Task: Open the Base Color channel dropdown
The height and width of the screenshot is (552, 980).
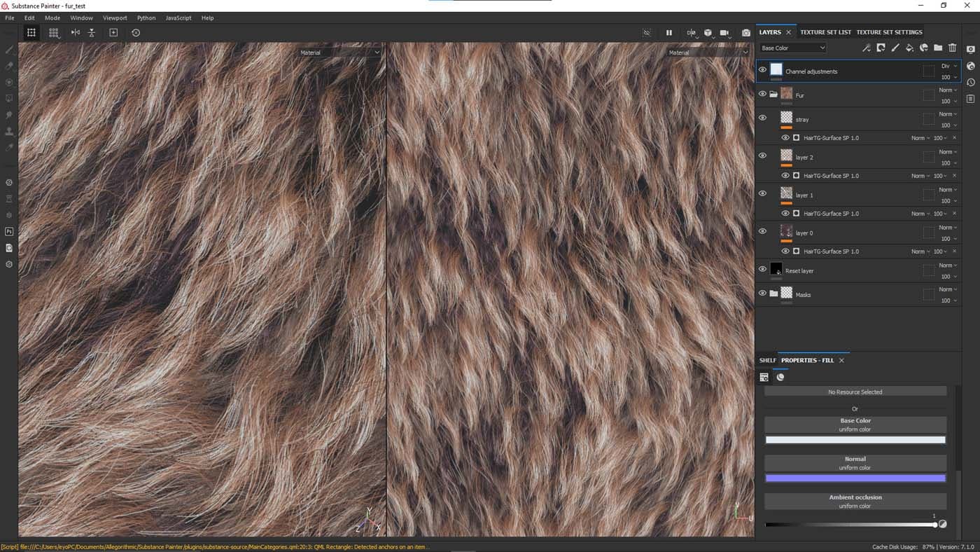Action: (x=792, y=48)
